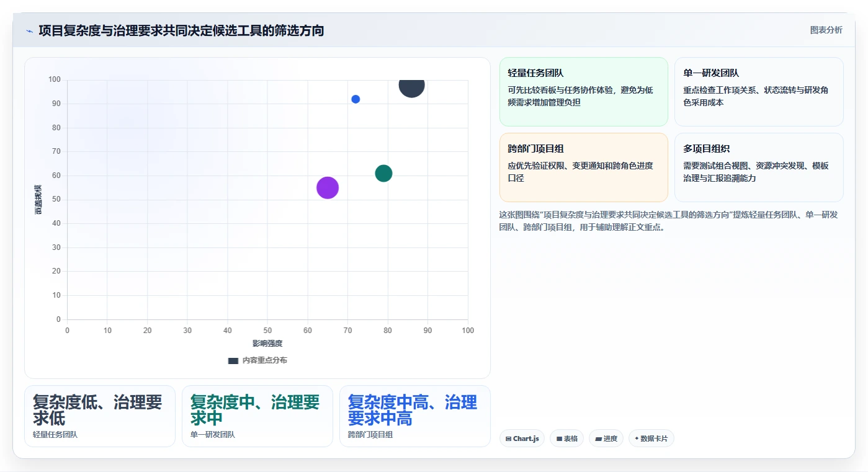Click the Chart.js tag chip
The width and height of the screenshot is (868, 472).
(x=521, y=439)
